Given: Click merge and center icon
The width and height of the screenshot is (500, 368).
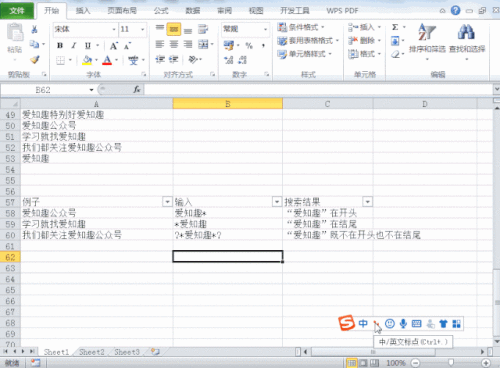Looking at the screenshot, I should [x=203, y=44].
